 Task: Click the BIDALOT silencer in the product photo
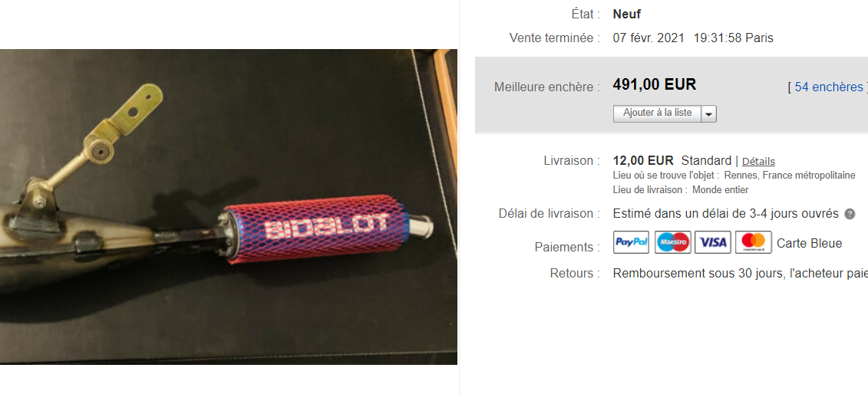pos(317,232)
